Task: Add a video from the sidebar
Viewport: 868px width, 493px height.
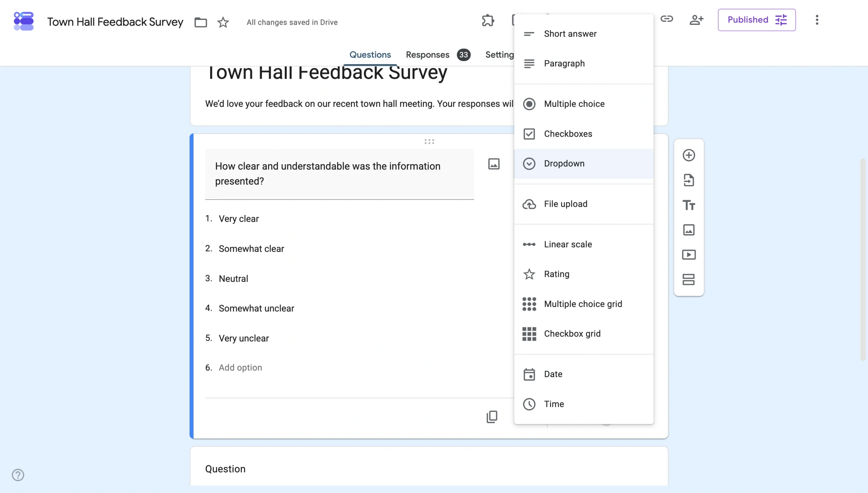Action: click(x=689, y=255)
